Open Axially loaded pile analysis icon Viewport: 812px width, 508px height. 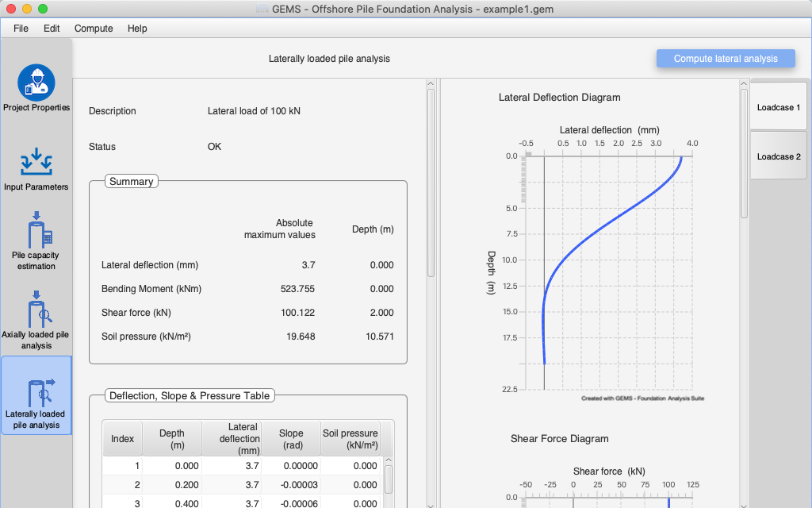pos(36,310)
